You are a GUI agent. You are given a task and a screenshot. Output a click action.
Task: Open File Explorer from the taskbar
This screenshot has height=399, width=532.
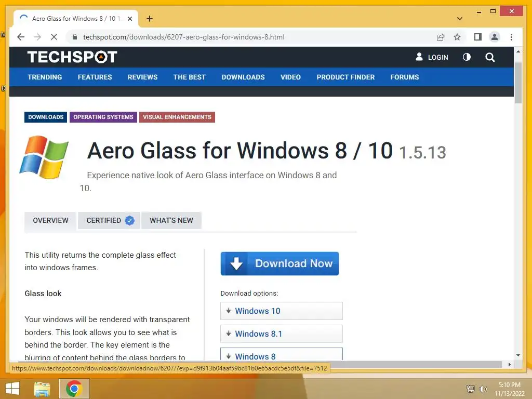(x=42, y=389)
